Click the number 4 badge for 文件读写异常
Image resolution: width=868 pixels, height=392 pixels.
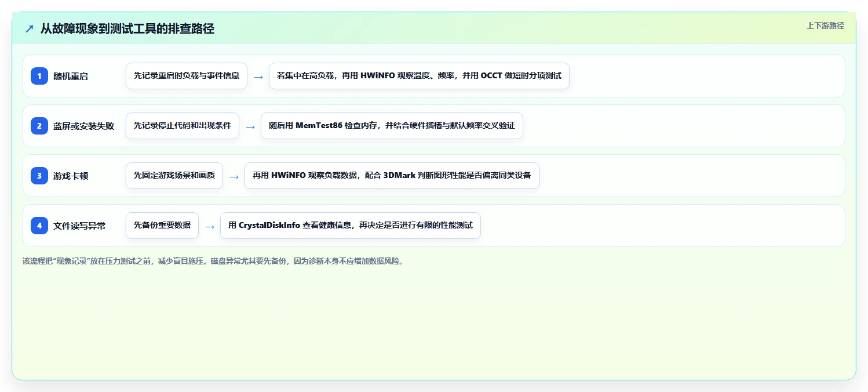pos(39,226)
